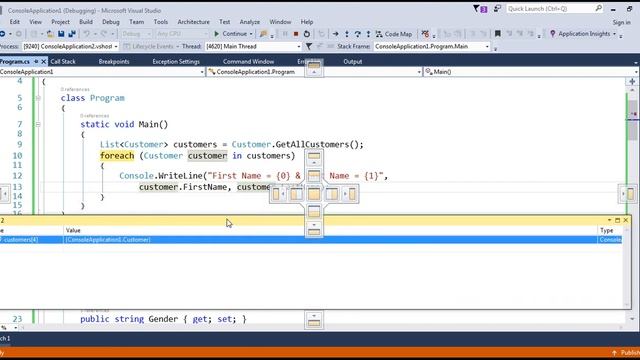Collapse the class Program outline region
Screen dimensions: 640x360
38,98
